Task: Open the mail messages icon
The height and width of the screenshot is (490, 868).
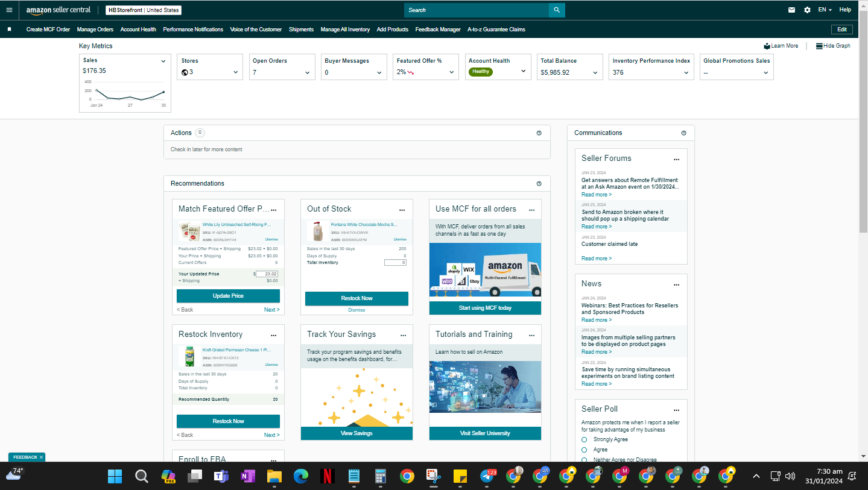Action: coord(791,10)
